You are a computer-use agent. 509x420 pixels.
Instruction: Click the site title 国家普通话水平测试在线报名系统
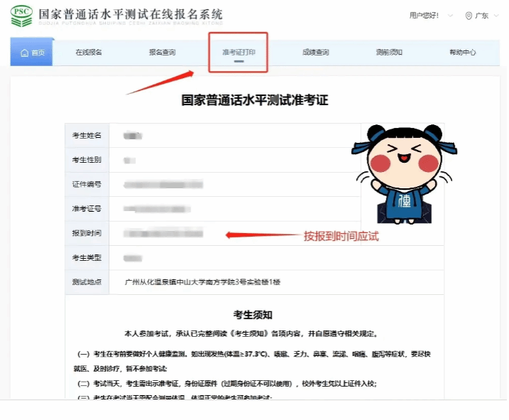tap(130, 14)
